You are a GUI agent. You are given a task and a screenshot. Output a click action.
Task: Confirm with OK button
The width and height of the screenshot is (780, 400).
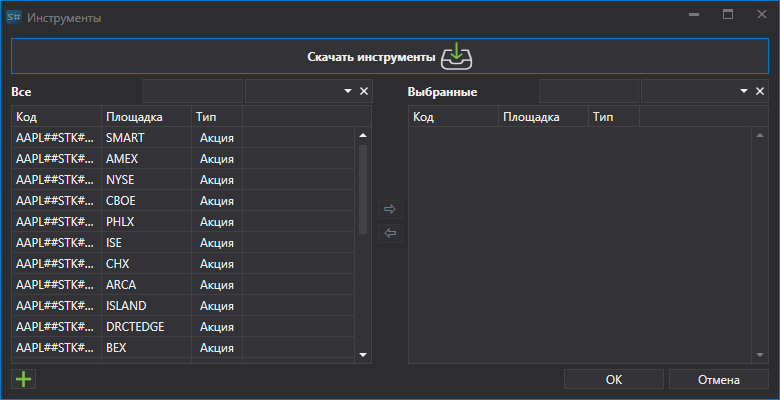[614, 380]
